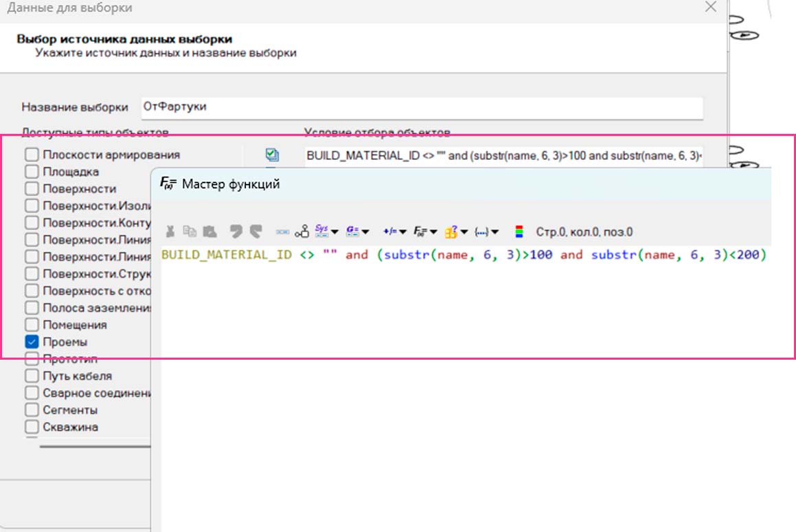Click the multicolor syntax highlighting icon
This screenshot has height=532, width=796.
tap(519, 232)
